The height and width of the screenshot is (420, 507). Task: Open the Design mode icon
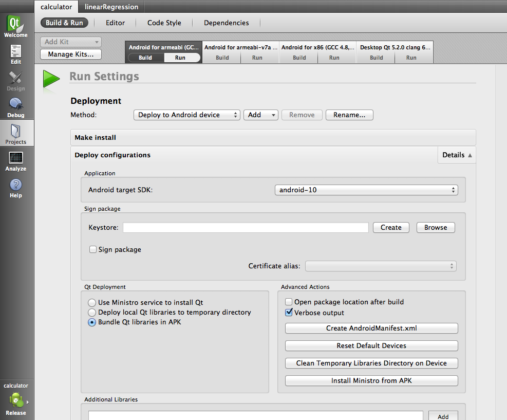tap(15, 81)
